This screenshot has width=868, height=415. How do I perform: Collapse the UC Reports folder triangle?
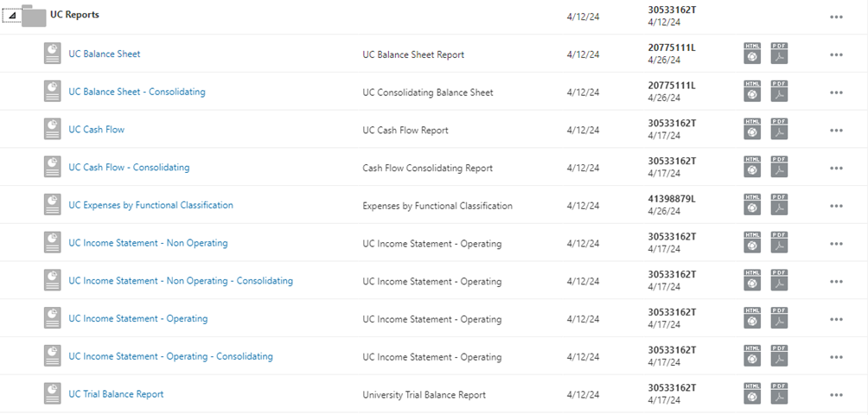(12, 16)
